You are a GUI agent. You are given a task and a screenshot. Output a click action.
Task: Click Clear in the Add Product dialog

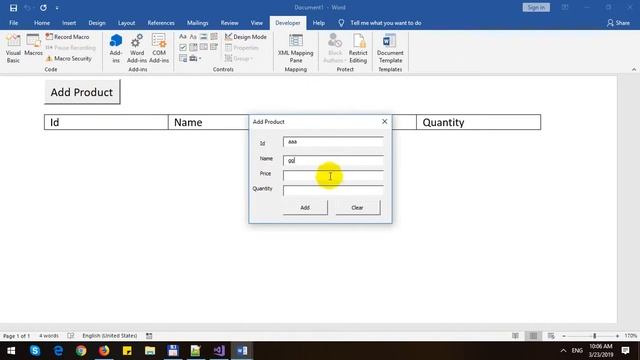357,207
